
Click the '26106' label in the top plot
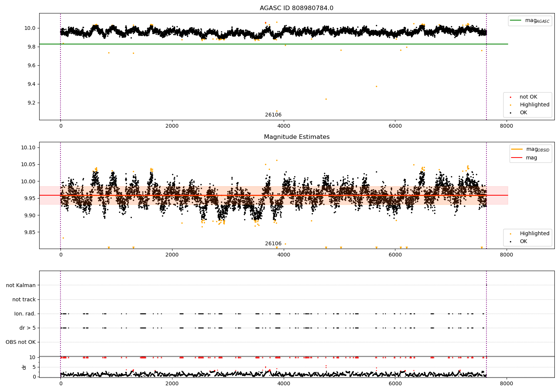click(x=273, y=115)
